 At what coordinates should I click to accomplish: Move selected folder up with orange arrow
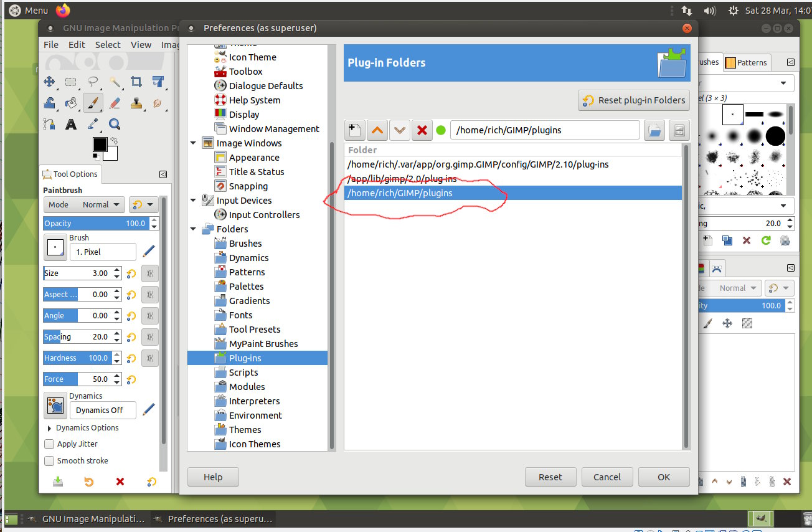point(377,130)
